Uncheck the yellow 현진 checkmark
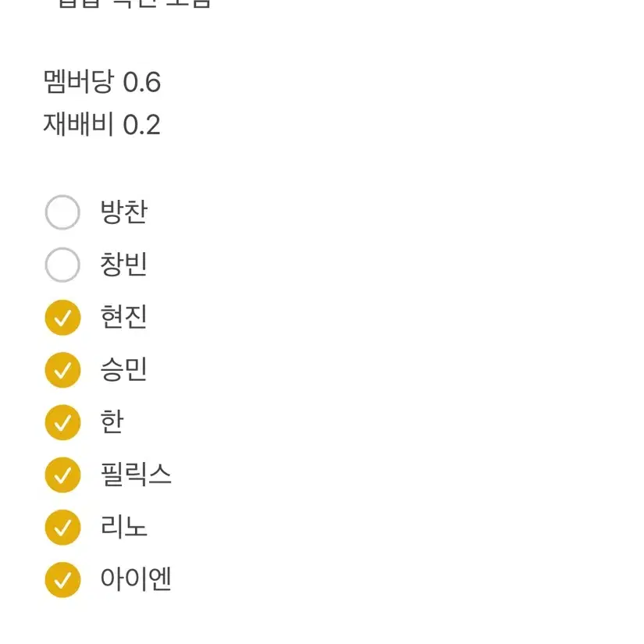 pyautogui.click(x=62, y=318)
